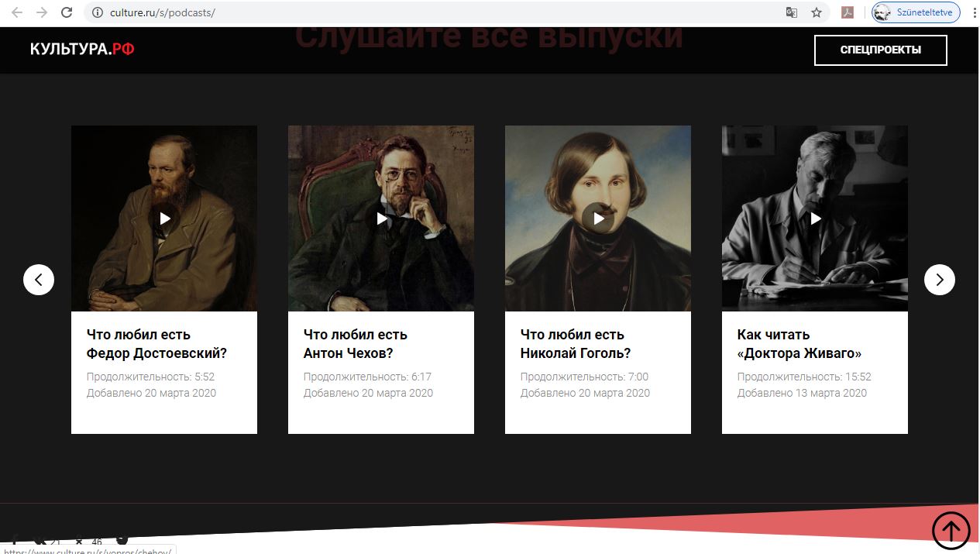980x554 pixels.
Task: Open the Szüneteltetve profile button
Action: click(916, 12)
